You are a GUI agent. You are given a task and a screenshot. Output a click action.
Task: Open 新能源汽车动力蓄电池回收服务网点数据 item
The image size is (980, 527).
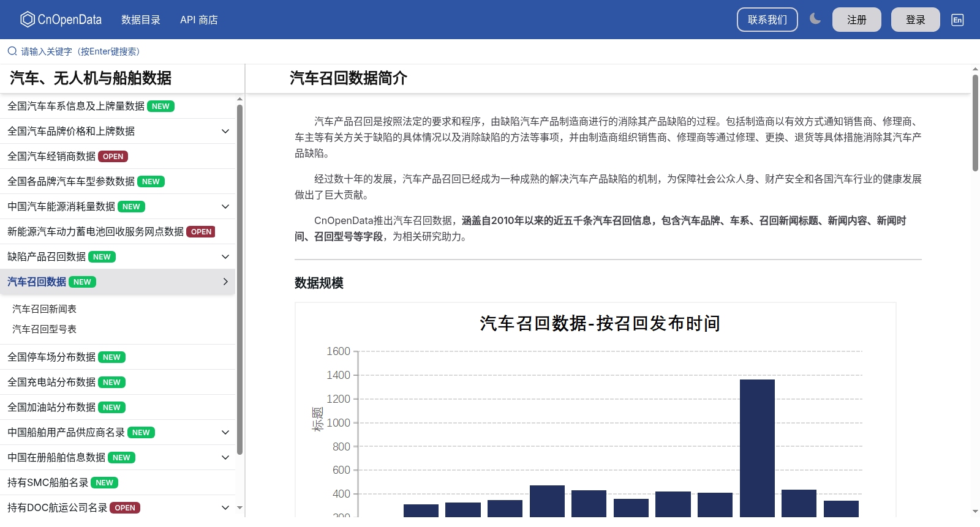[x=118, y=231]
